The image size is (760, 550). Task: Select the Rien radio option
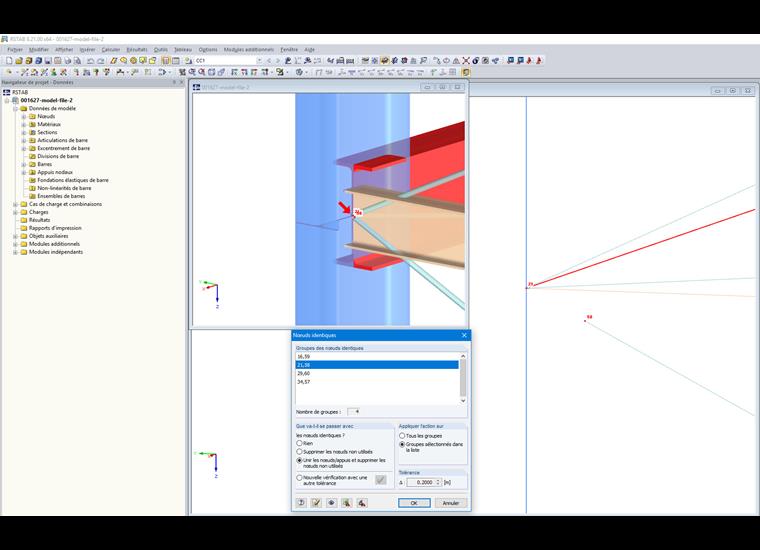click(300, 443)
